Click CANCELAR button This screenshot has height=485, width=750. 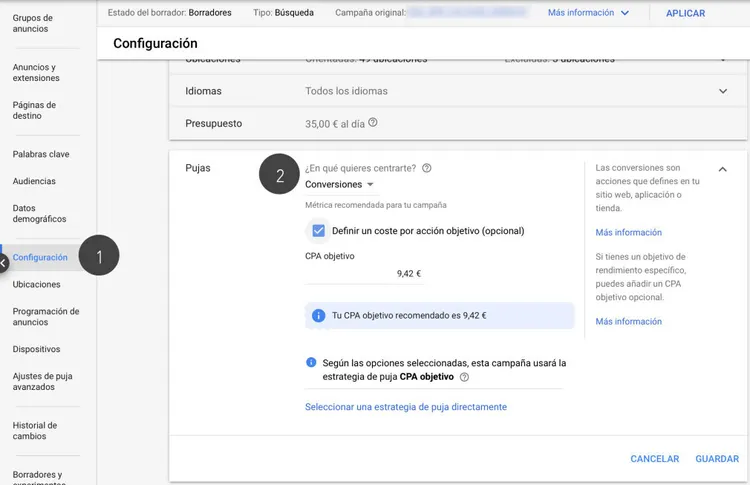654,459
